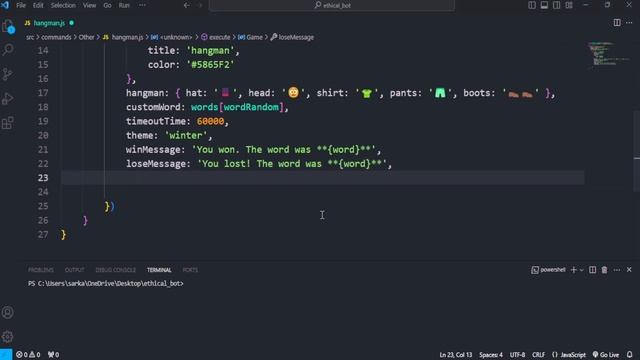
Task: Expand the Other breadcrumb
Action: click(x=86, y=37)
